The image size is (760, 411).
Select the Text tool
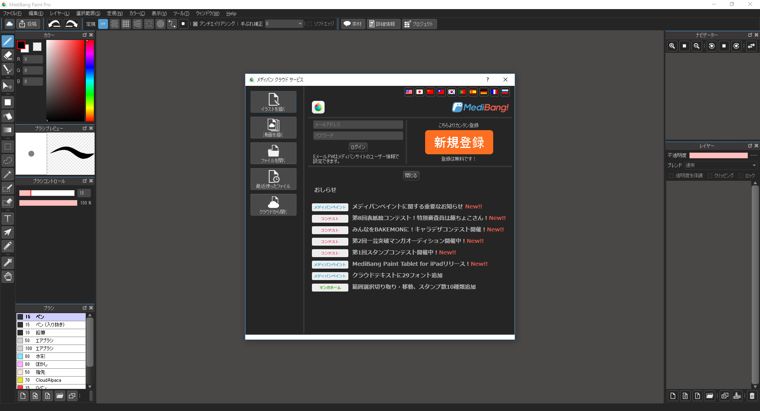tap(7, 219)
